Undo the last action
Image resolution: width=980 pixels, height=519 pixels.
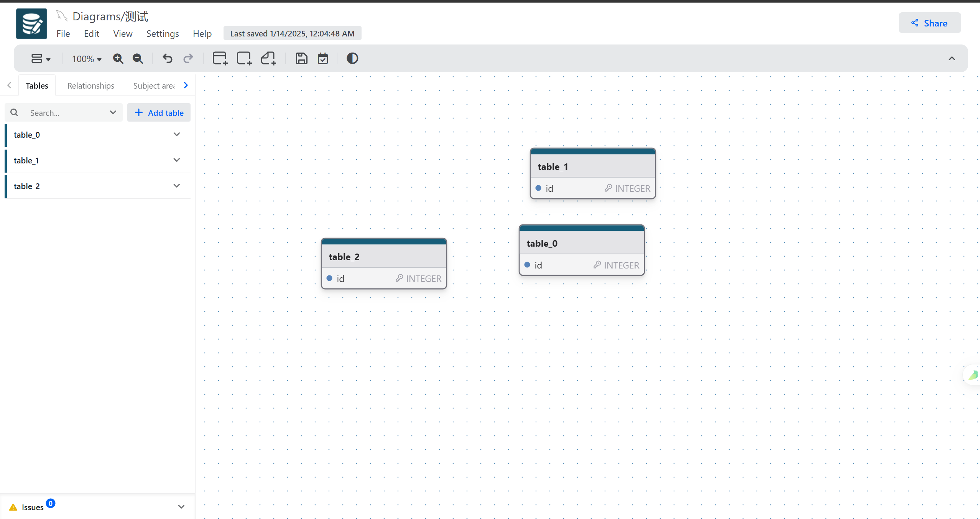tap(167, 59)
